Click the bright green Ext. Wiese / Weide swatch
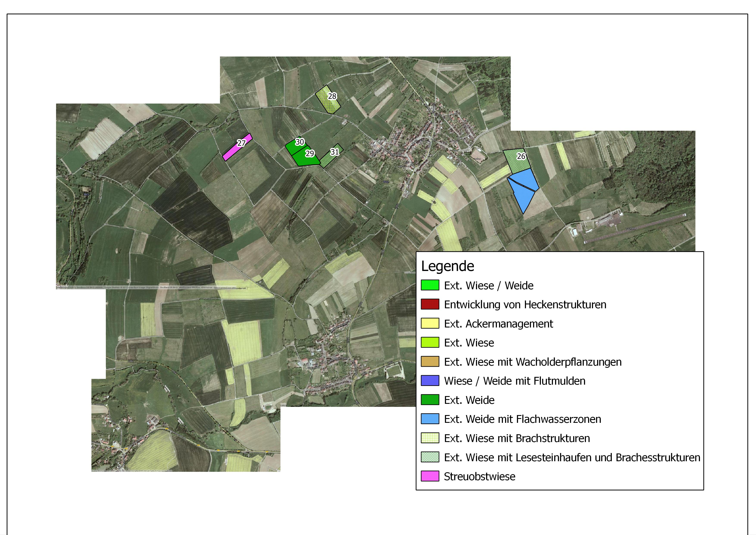 point(430,285)
